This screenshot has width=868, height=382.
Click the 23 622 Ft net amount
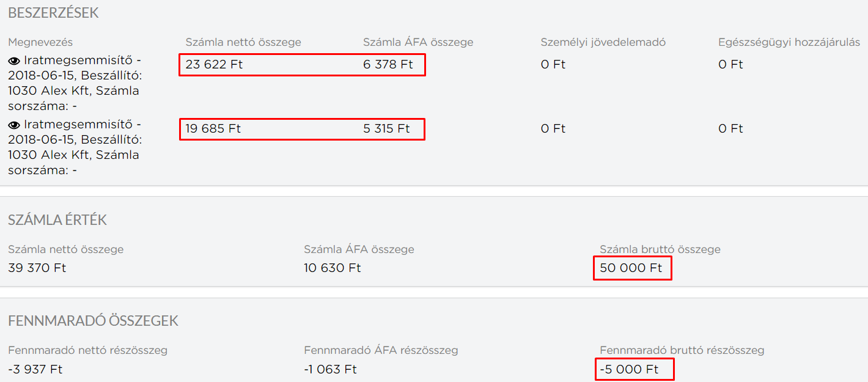tap(210, 64)
